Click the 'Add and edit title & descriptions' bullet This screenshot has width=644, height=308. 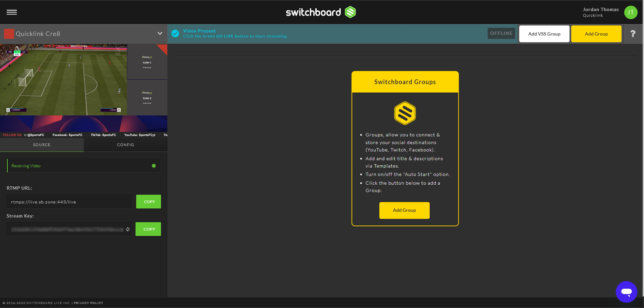tap(404, 162)
